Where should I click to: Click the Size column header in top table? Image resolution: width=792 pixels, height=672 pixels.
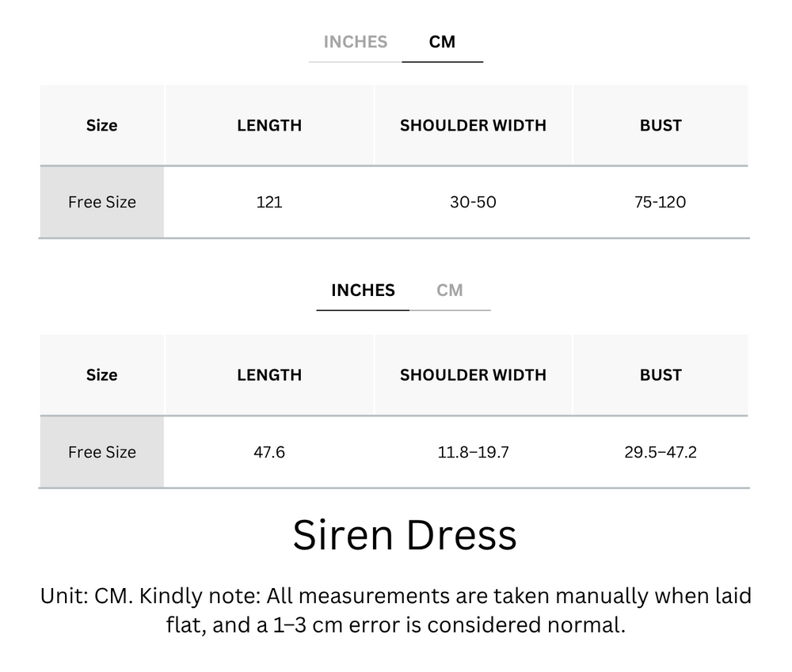pos(101,125)
